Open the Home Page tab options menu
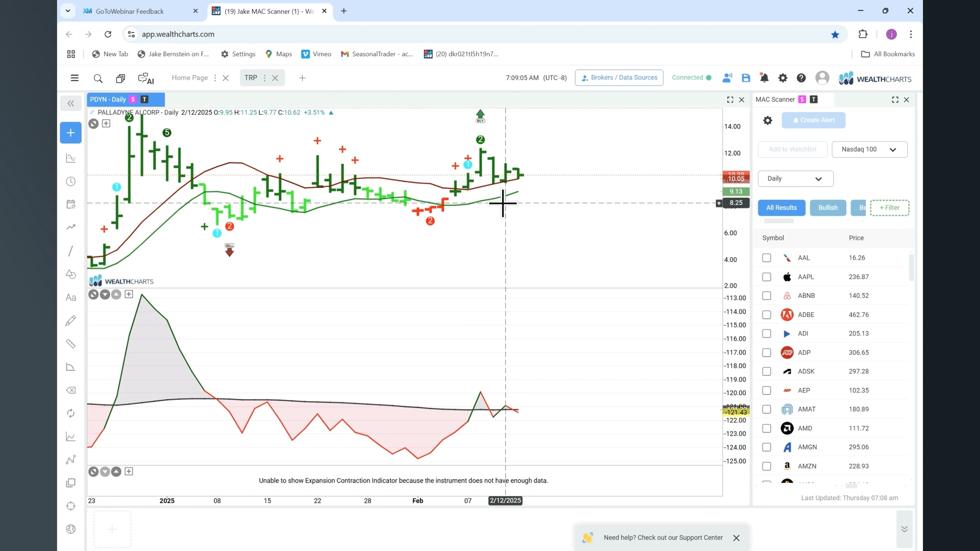 pos(215,78)
